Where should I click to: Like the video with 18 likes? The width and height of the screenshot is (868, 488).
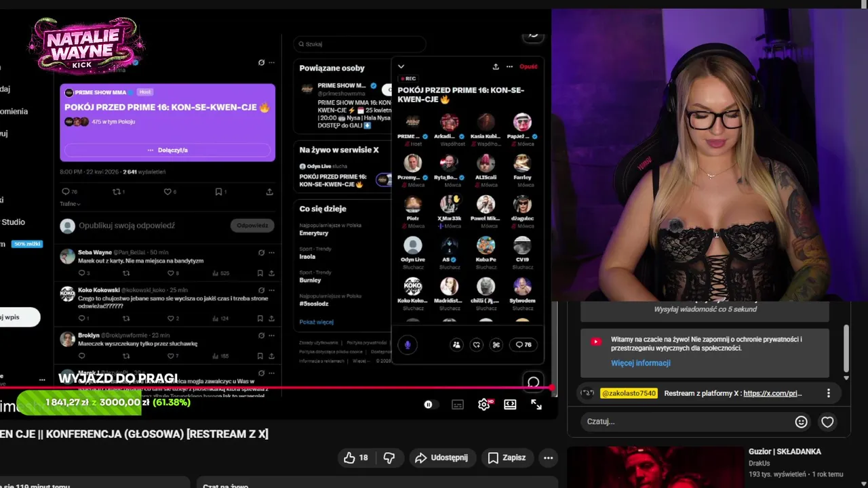(x=355, y=457)
